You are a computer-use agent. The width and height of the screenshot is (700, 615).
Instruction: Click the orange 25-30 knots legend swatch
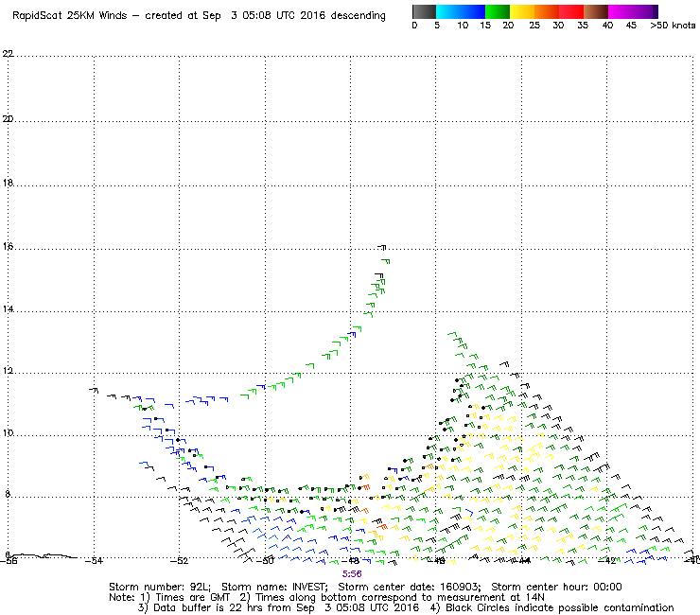547,11
